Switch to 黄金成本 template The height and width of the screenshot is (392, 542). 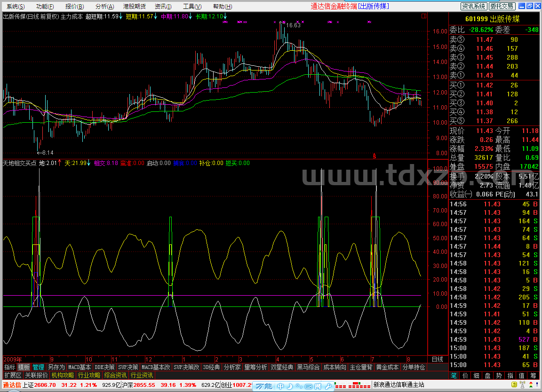point(387,367)
